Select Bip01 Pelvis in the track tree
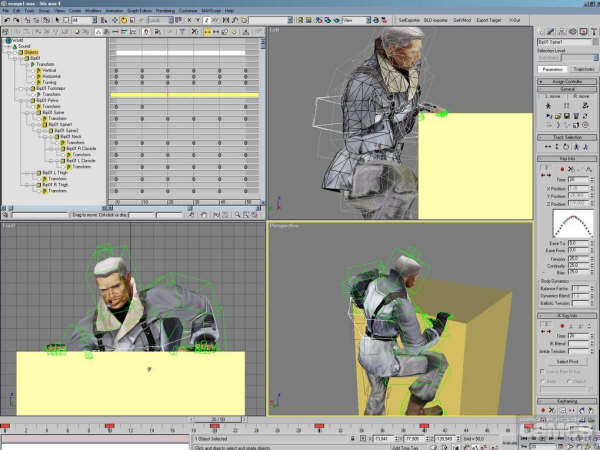 pos(47,100)
